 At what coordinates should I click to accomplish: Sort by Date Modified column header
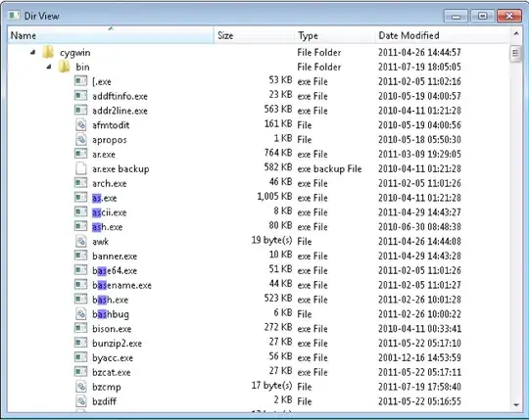443,35
